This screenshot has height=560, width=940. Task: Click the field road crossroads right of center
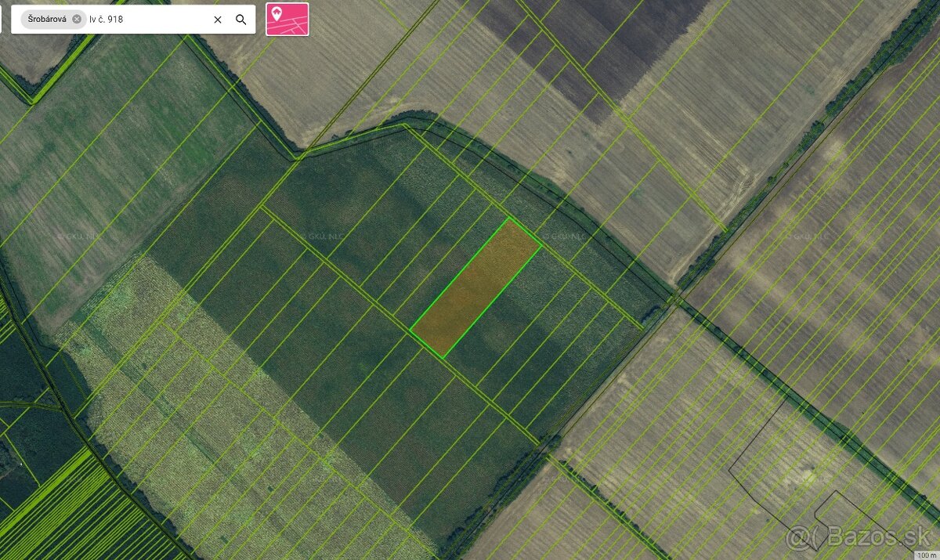(x=676, y=298)
